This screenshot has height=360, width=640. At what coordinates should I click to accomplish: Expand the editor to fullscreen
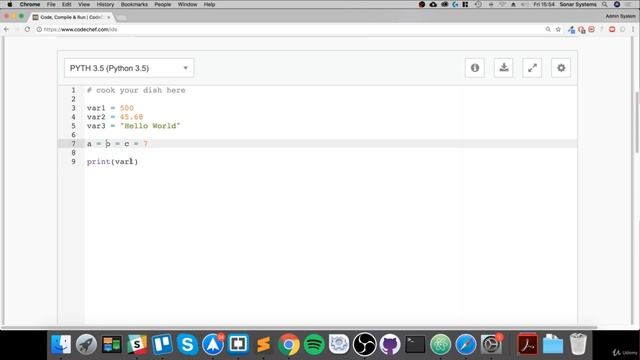click(532, 68)
